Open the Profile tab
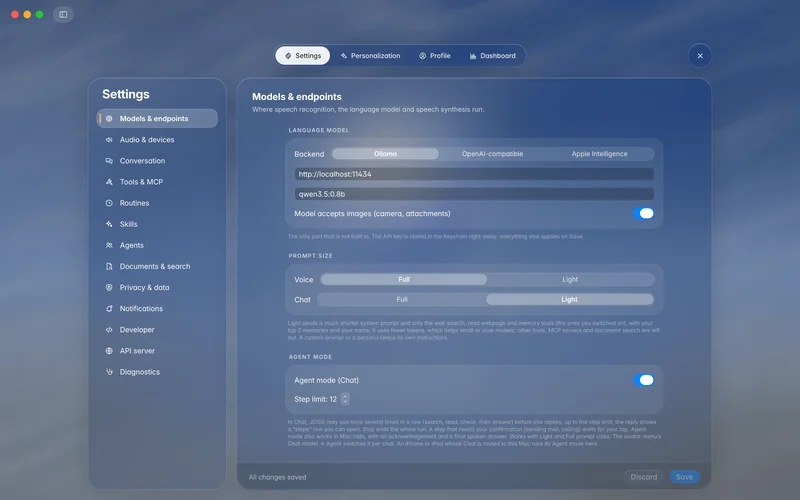Screen dimensions: 800x500 [435, 56]
